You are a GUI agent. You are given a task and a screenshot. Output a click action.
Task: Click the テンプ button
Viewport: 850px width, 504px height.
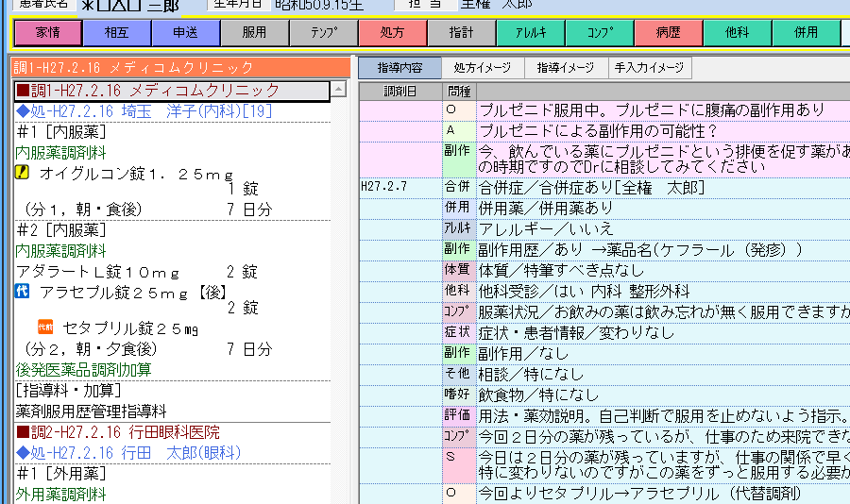(324, 32)
